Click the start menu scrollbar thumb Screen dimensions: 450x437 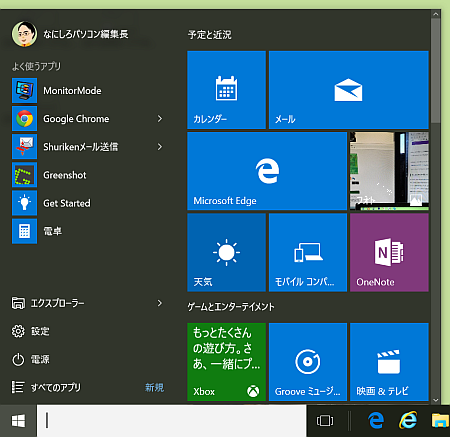coord(435,71)
